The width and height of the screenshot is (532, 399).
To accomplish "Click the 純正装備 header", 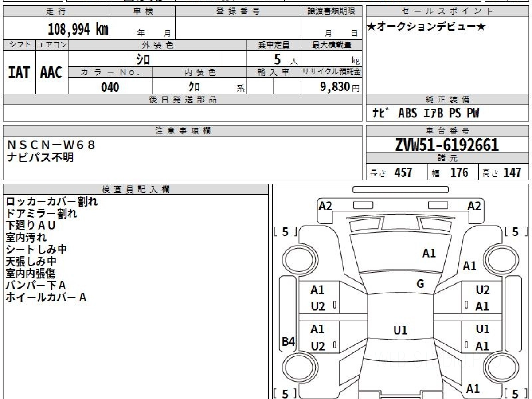I will click(x=448, y=100).
